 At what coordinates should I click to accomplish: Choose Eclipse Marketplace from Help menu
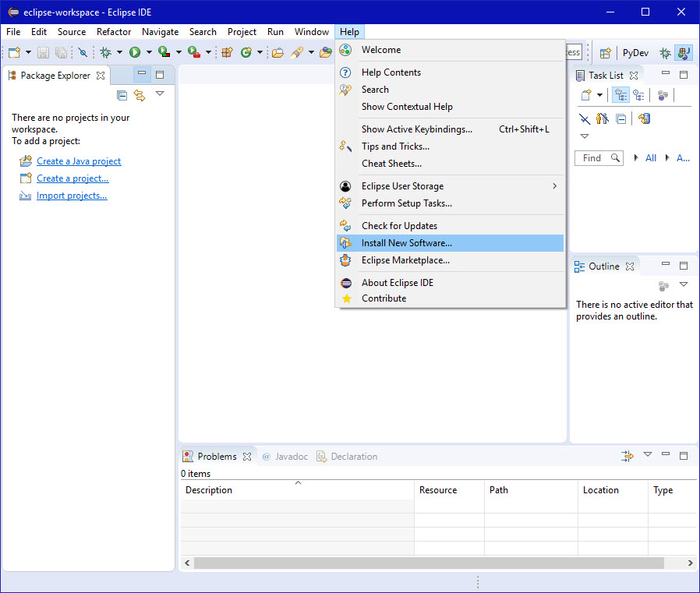pyautogui.click(x=405, y=260)
